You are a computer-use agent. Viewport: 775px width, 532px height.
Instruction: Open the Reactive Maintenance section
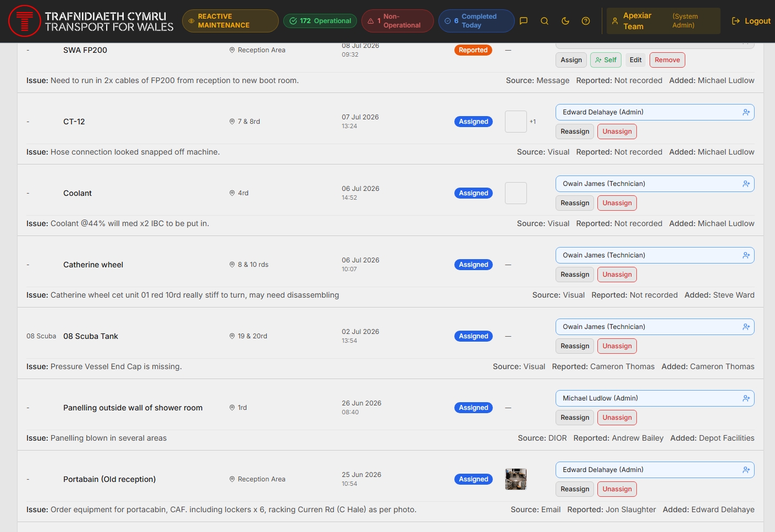click(230, 21)
